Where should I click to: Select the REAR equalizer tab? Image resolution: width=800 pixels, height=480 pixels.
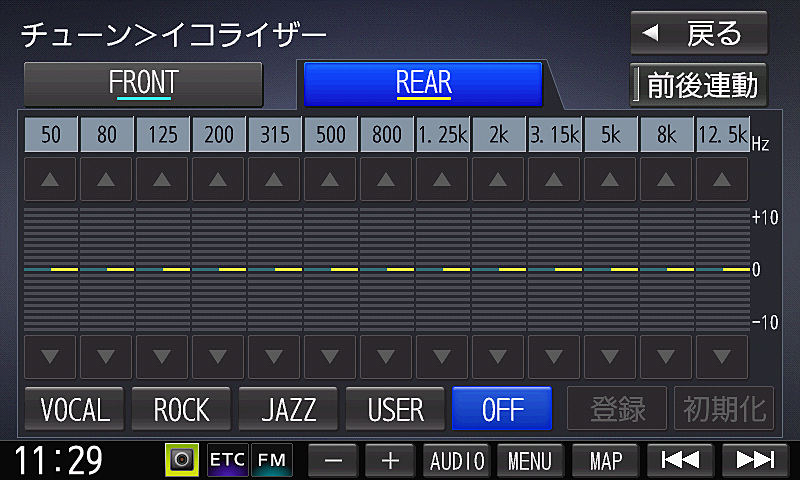pos(423,84)
